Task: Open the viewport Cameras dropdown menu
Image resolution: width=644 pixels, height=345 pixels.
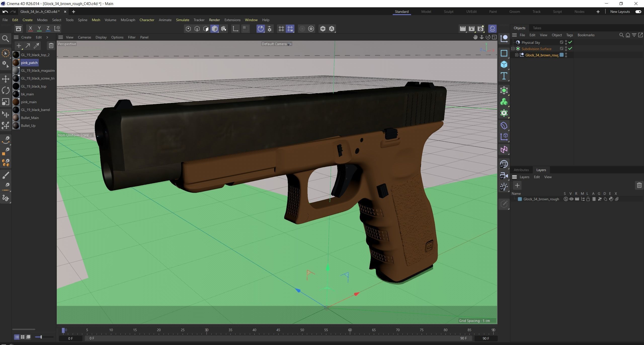Action: click(85, 37)
